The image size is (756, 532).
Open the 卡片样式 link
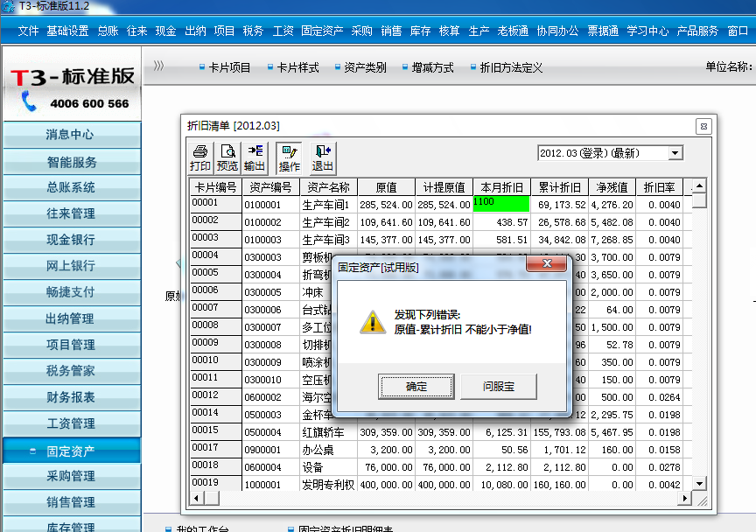click(298, 67)
